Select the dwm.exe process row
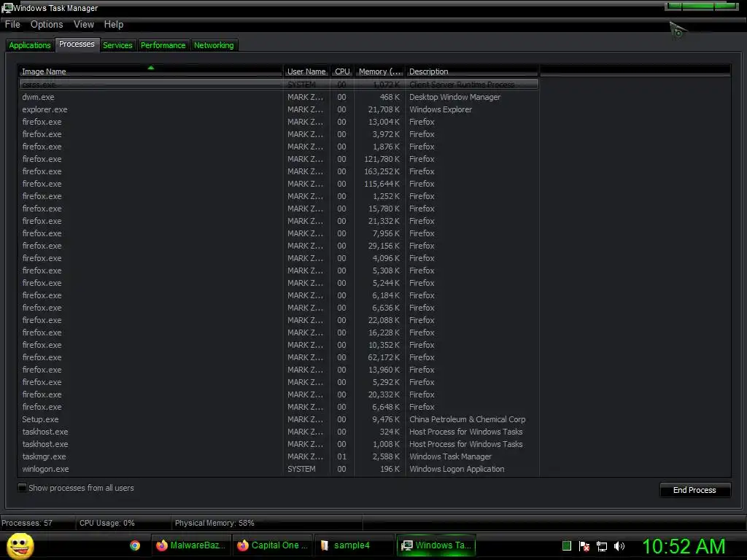The width and height of the screenshot is (747, 560). point(279,97)
